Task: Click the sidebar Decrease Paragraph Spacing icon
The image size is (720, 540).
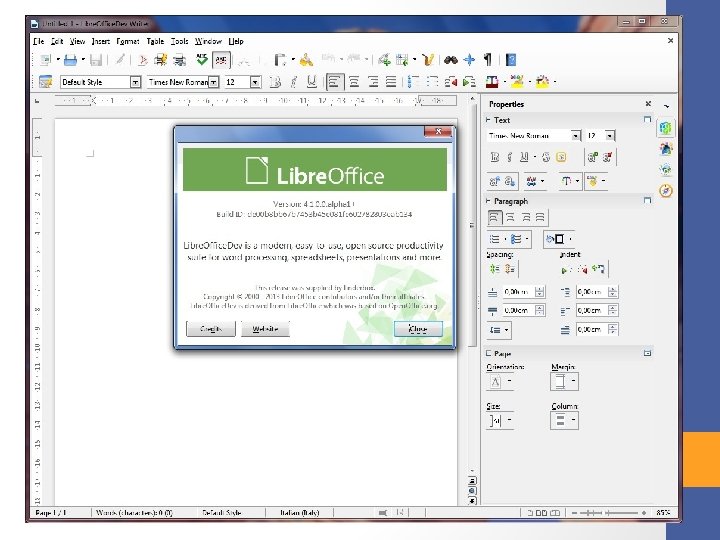Action: [509, 269]
